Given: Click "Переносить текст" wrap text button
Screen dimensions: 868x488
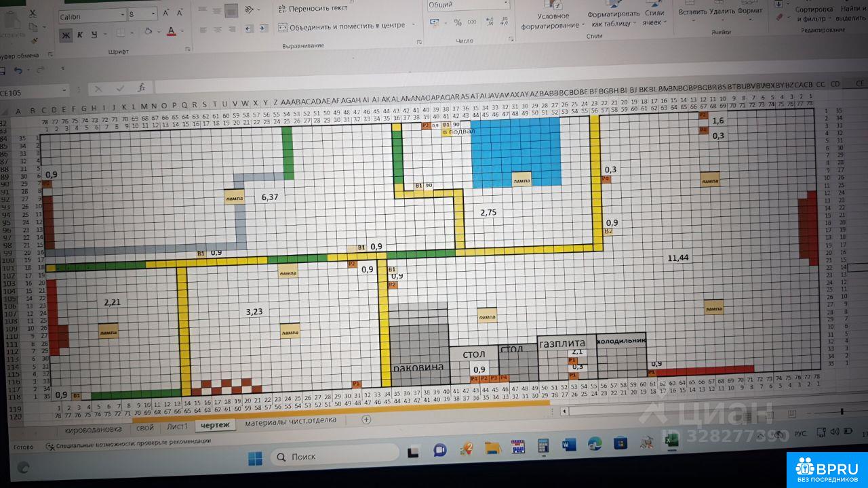Looking at the screenshot, I should pyautogui.click(x=312, y=9).
